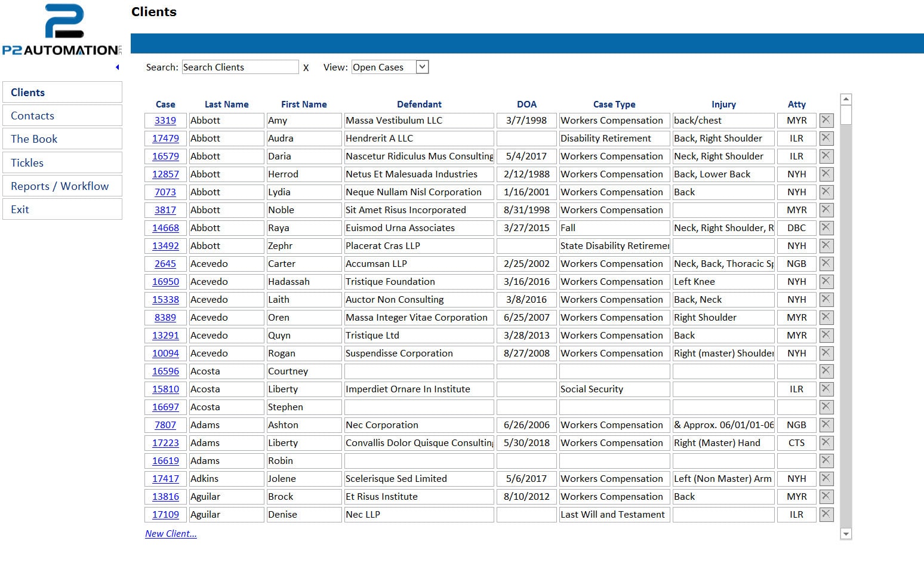Screen dimensions: 924x578
Task: Remove the Audra Abbott case 17479 row
Action: point(826,138)
